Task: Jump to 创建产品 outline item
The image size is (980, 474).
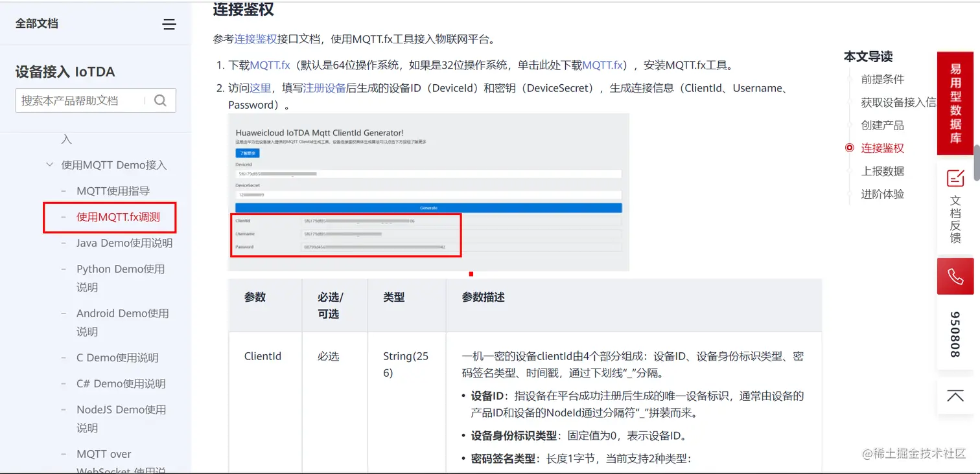Action: [x=882, y=126]
